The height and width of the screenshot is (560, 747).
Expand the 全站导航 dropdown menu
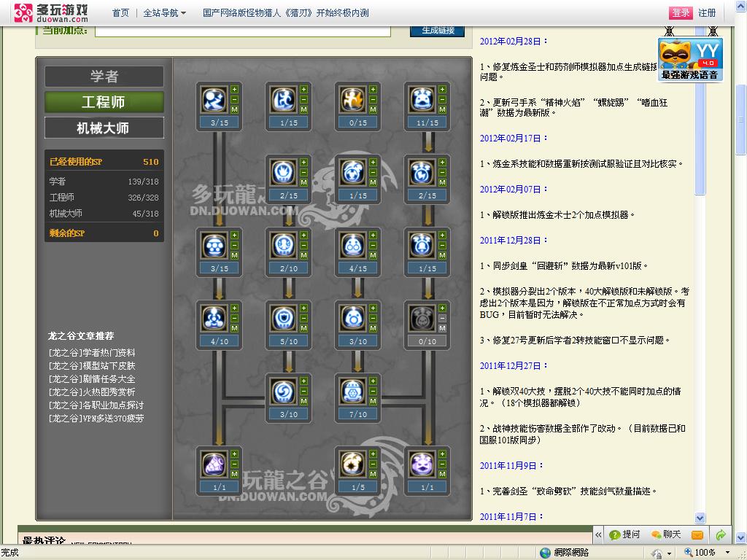click(x=164, y=13)
